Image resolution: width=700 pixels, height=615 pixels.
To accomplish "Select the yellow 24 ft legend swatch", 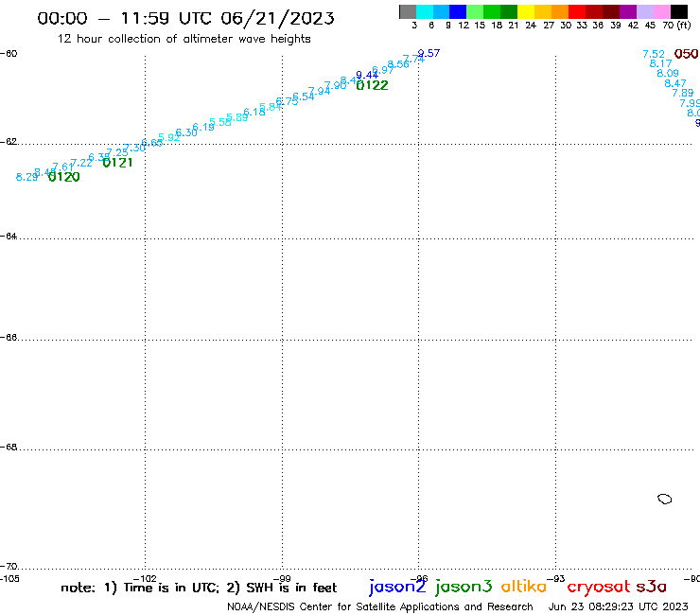I will click(x=526, y=11).
